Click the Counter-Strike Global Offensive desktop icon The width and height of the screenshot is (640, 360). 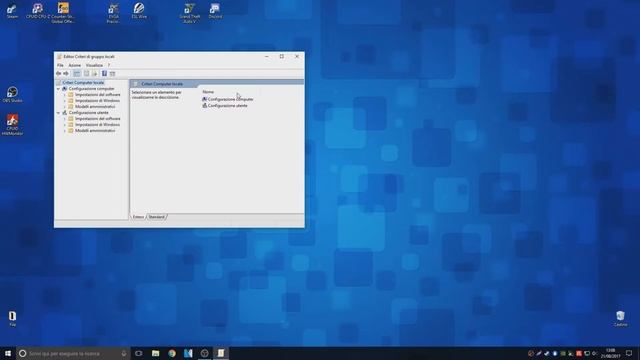[63, 13]
